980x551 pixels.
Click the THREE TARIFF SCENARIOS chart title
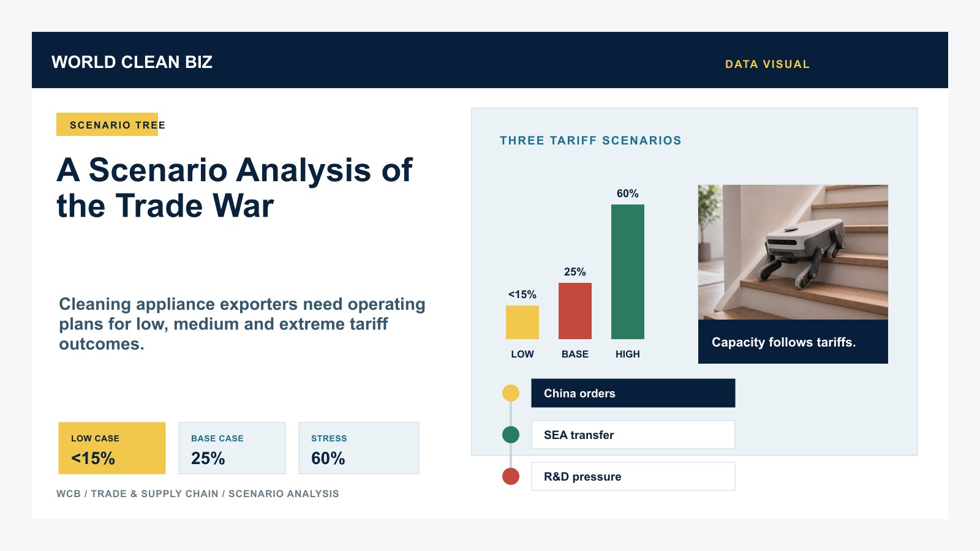coord(590,140)
